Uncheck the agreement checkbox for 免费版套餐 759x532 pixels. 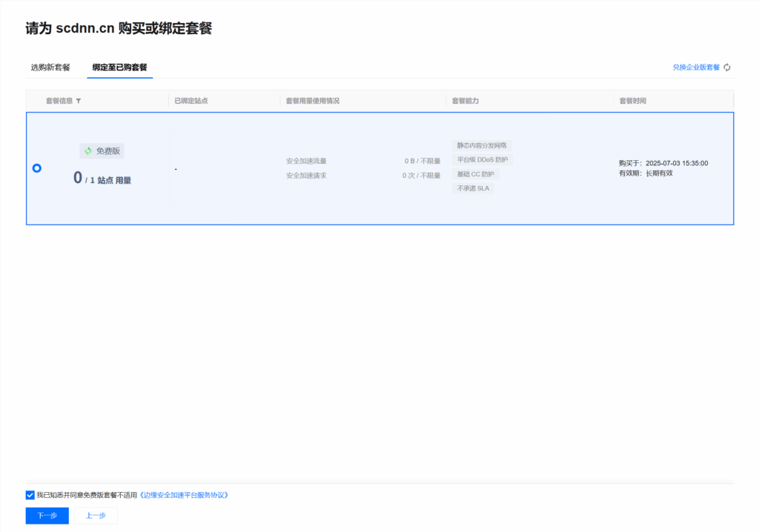30,495
